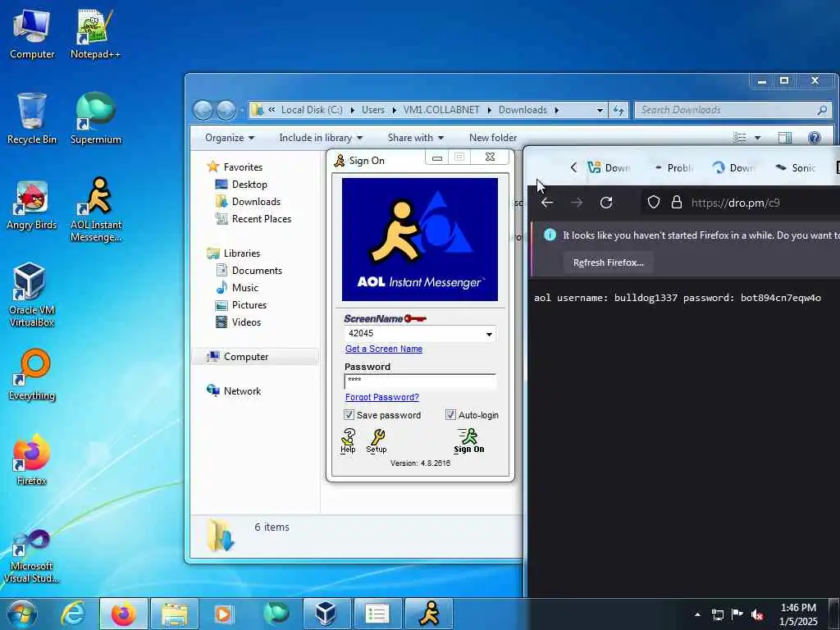This screenshot has height=630, width=840.
Task: Click the Firefox URL bar dro.pm address
Action: (735, 203)
